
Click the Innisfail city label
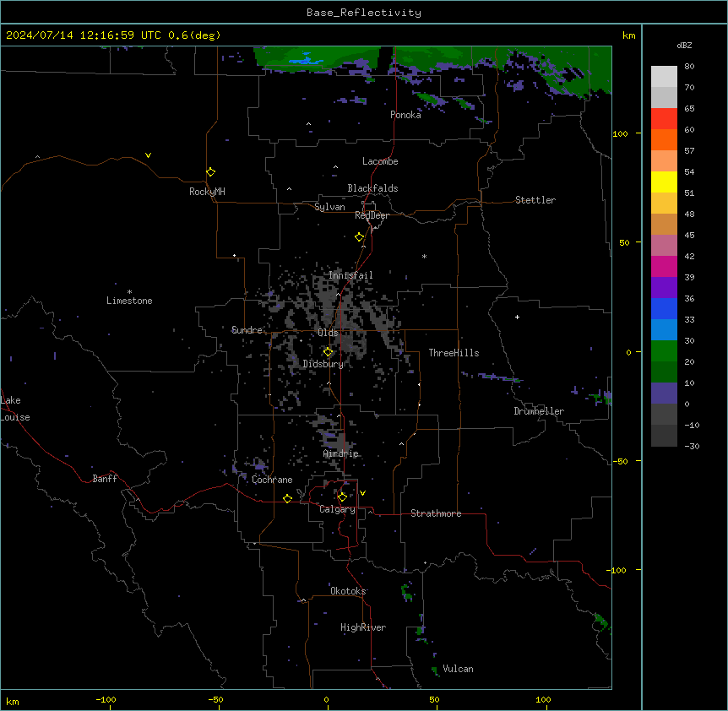350,275
